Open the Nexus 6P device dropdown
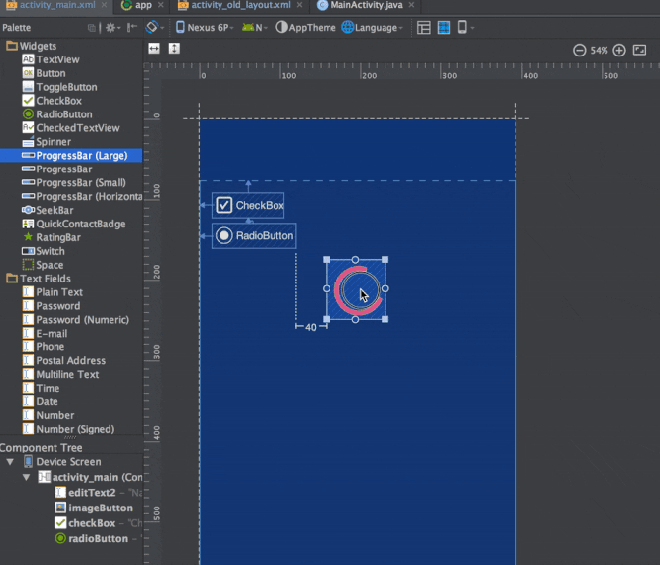Viewport: 660px width, 565px height. (x=205, y=27)
